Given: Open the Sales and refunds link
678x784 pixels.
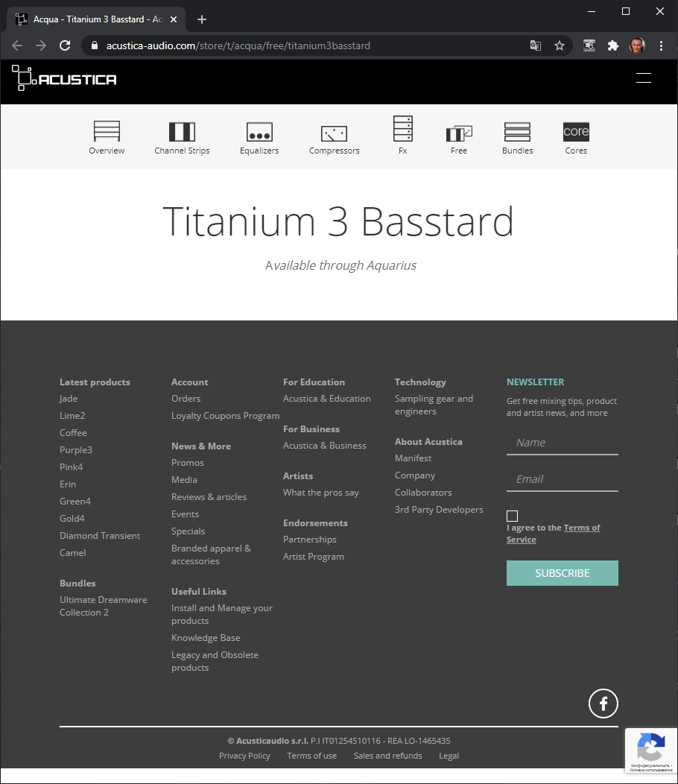Looking at the screenshot, I should pyautogui.click(x=388, y=756).
